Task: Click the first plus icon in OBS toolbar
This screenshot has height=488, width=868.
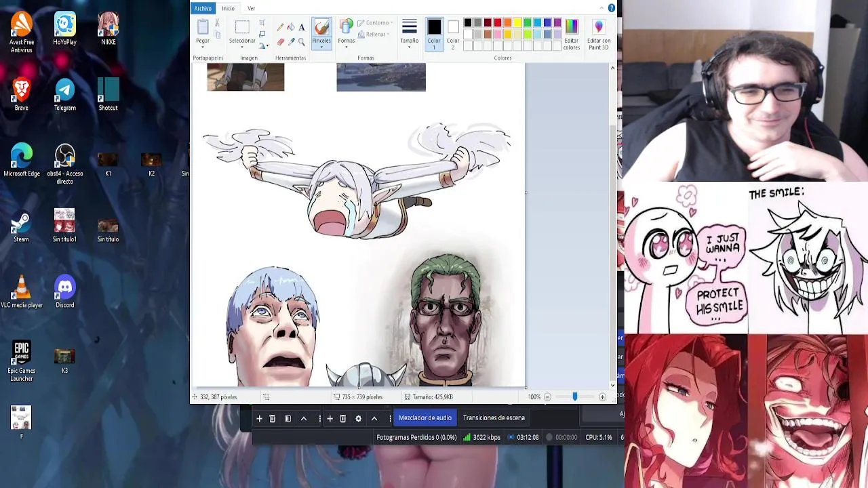Action: (259, 418)
